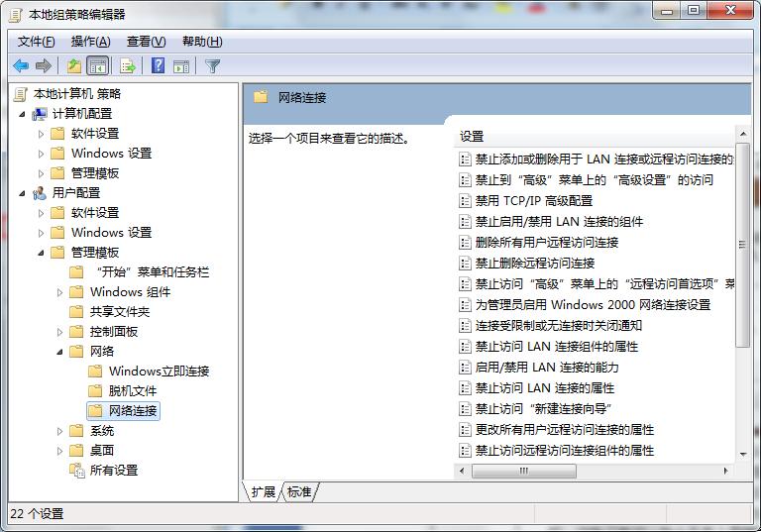Screen dimensions: 761x532
Task: Expand Windows 设置 under 计算机配置
Action: pyautogui.click(x=42, y=154)
